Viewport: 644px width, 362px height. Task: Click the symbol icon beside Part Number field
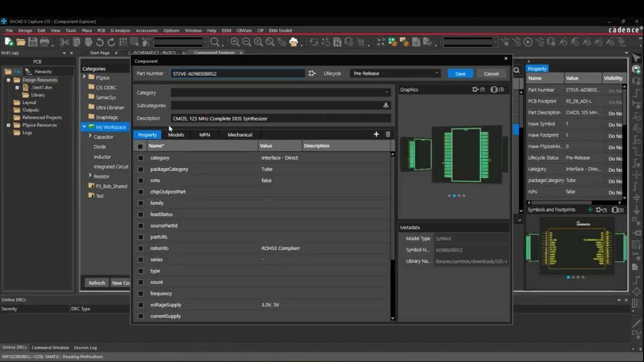(312, 73)
